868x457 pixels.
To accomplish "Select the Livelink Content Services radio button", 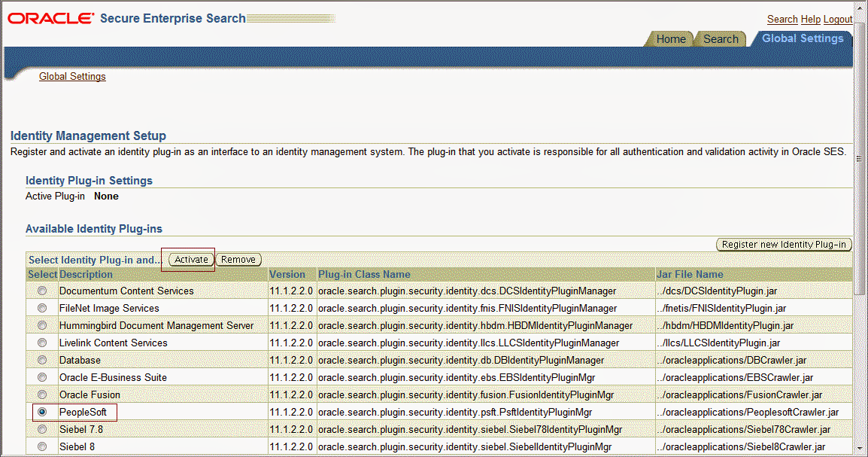I will [42, 343].
